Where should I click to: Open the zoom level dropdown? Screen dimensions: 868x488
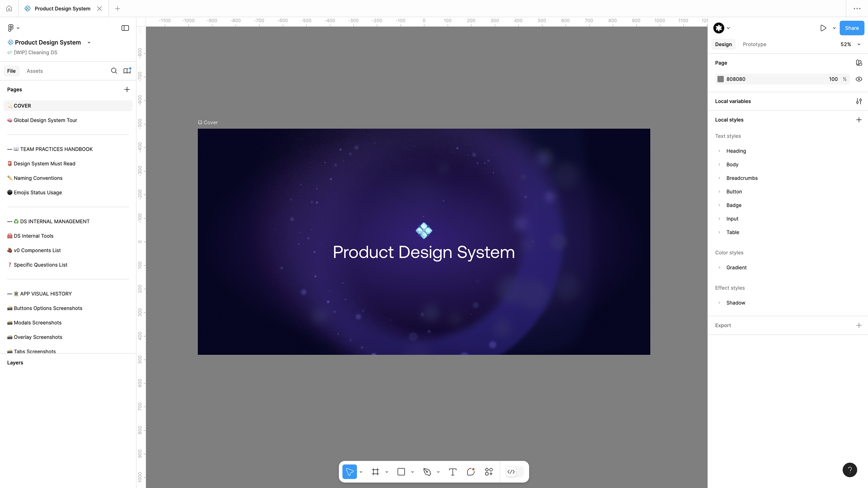[849, 44]
